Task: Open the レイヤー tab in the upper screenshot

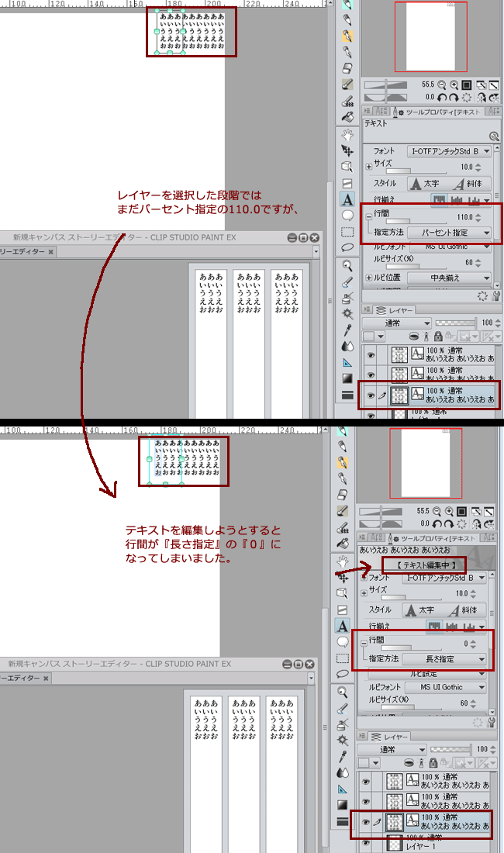Action: tap(395, 310)
